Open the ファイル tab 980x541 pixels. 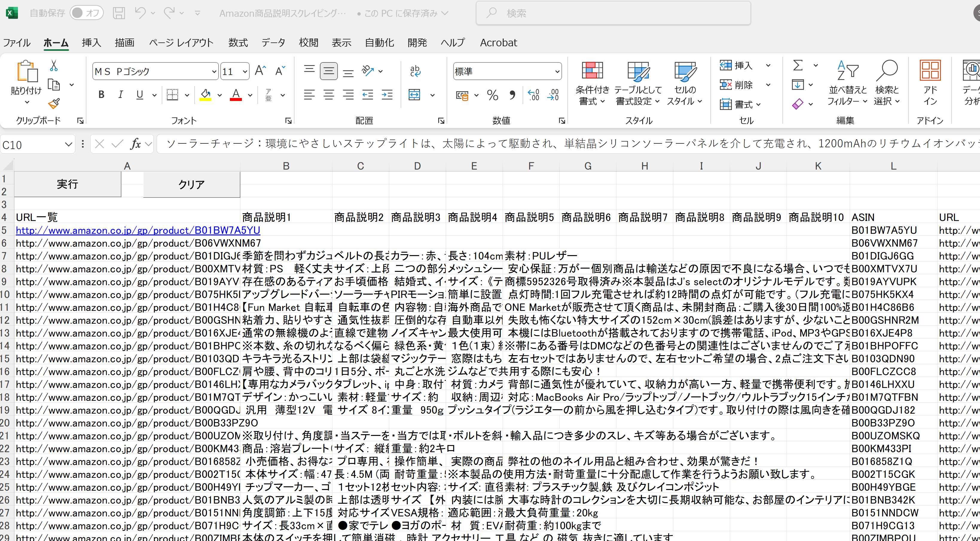[17, 43]
